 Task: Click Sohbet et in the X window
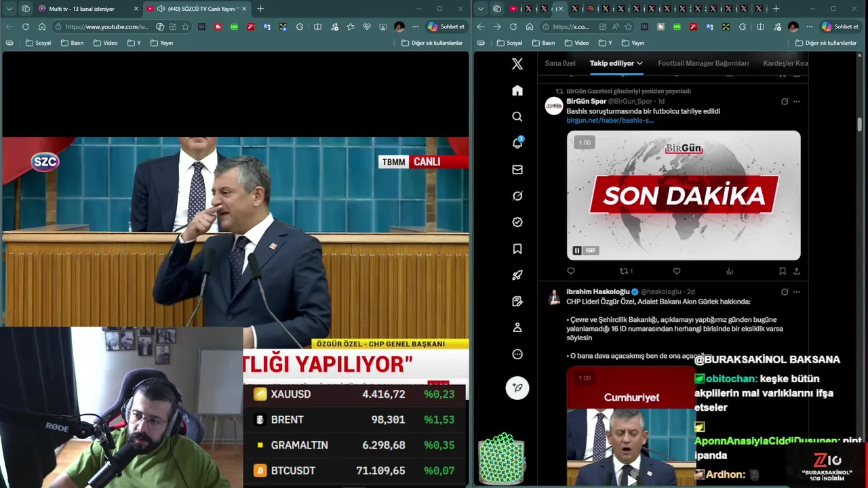840,26
